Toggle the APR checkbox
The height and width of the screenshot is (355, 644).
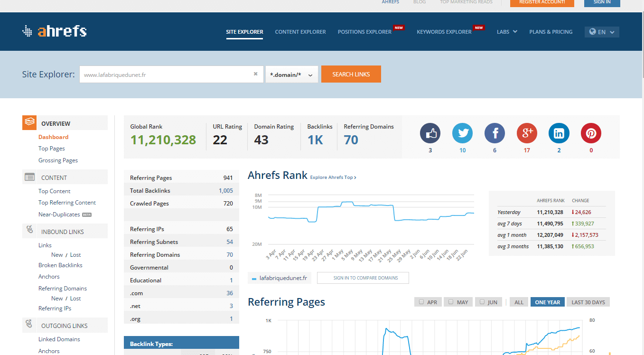click(421, 302)
